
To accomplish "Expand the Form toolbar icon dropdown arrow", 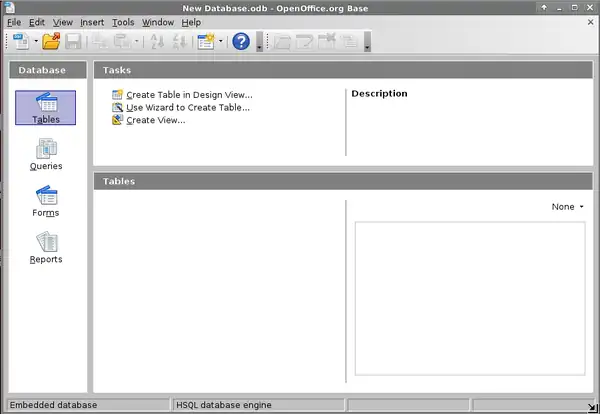I will 220,42.
